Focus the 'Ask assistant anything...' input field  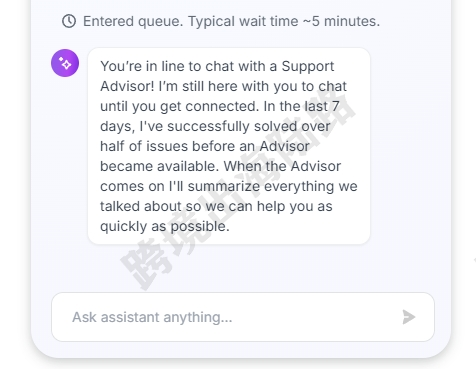tap(243, 317)
